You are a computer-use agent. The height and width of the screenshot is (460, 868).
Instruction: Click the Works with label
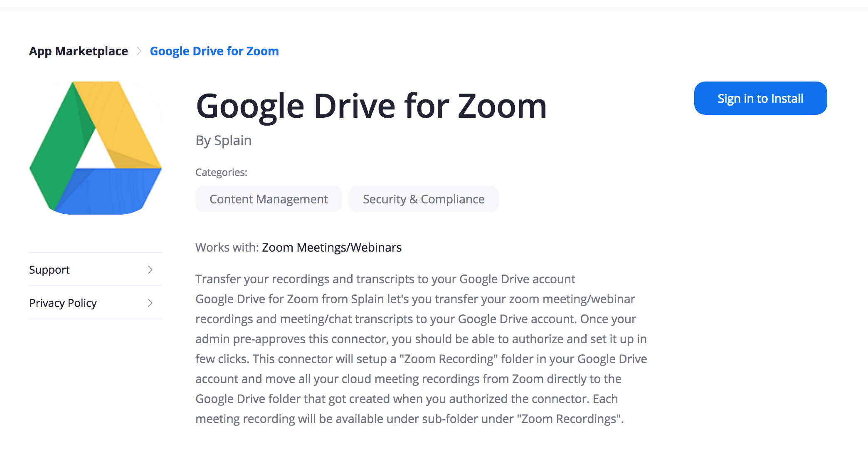coord(227,247)
